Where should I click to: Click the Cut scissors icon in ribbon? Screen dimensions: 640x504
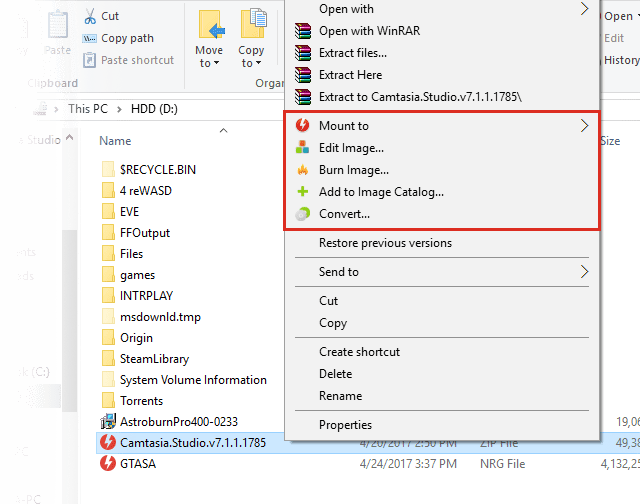(x=90, y=16)
